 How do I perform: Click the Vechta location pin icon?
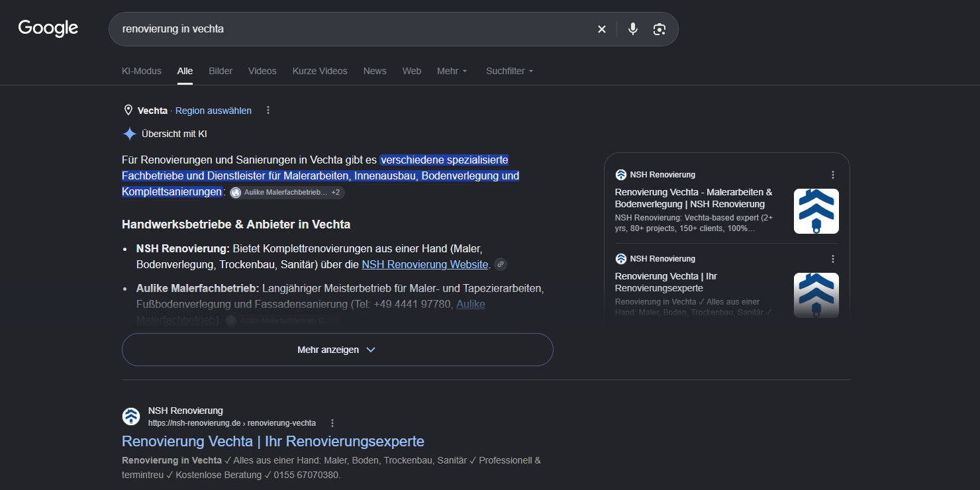[128, 111]
